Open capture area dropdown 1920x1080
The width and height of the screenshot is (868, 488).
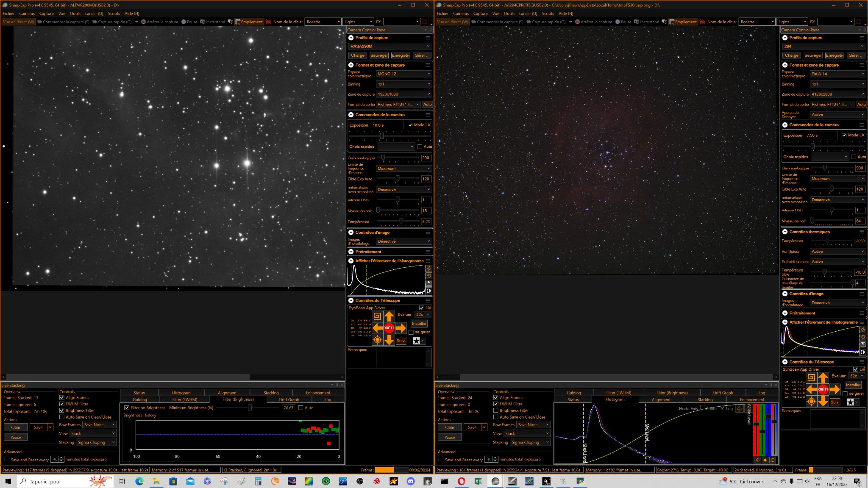(404, 94)
